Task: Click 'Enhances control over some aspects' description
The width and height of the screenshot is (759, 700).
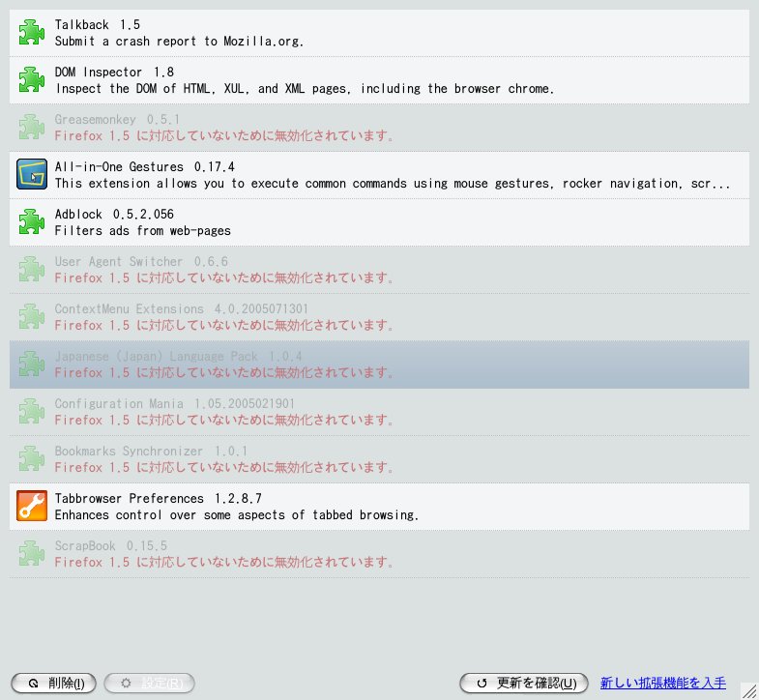Action: point(237,515)
